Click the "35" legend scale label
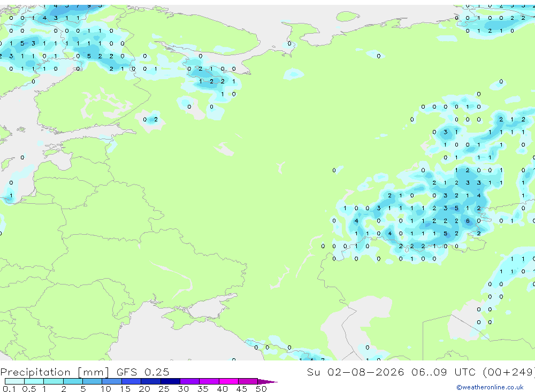Screen dimensions: 535x392 point(203,389)
